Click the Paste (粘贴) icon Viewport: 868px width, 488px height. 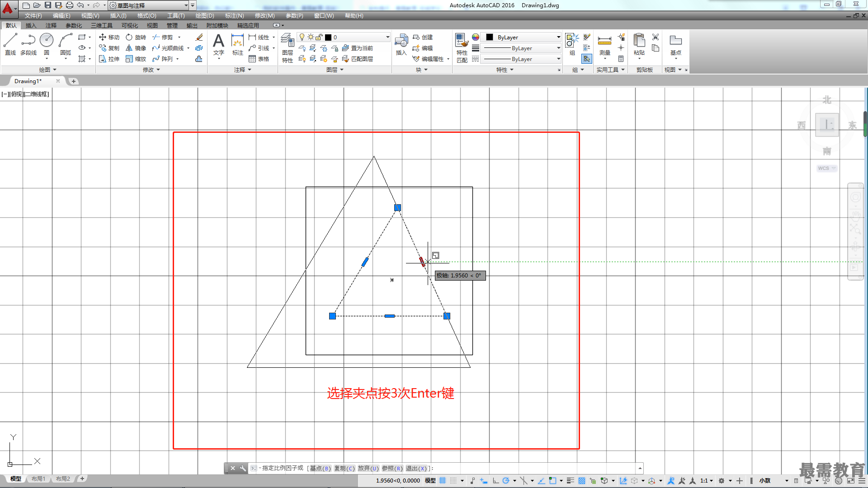[639, 44]
